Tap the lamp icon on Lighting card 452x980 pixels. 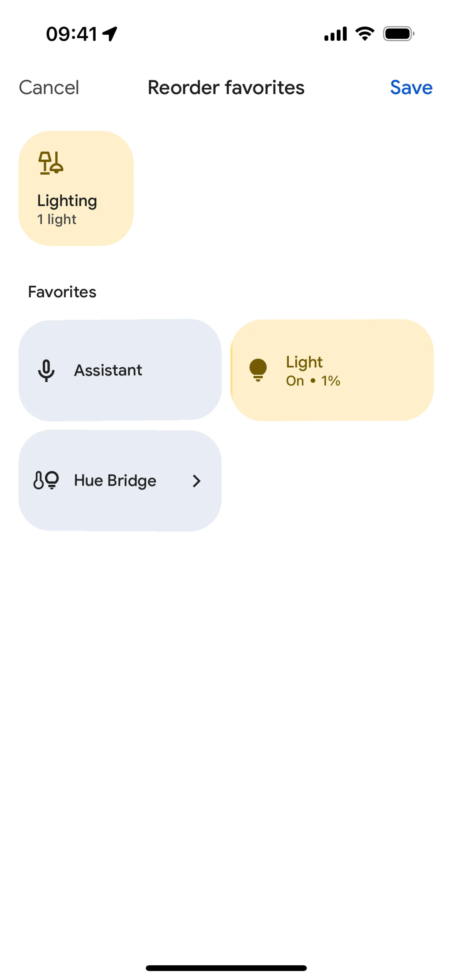tap(51, 163)
